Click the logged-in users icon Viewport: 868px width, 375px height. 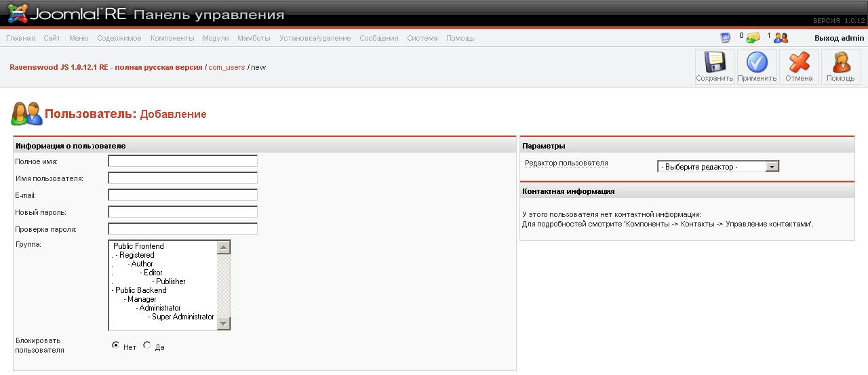[x=781, y=38]
